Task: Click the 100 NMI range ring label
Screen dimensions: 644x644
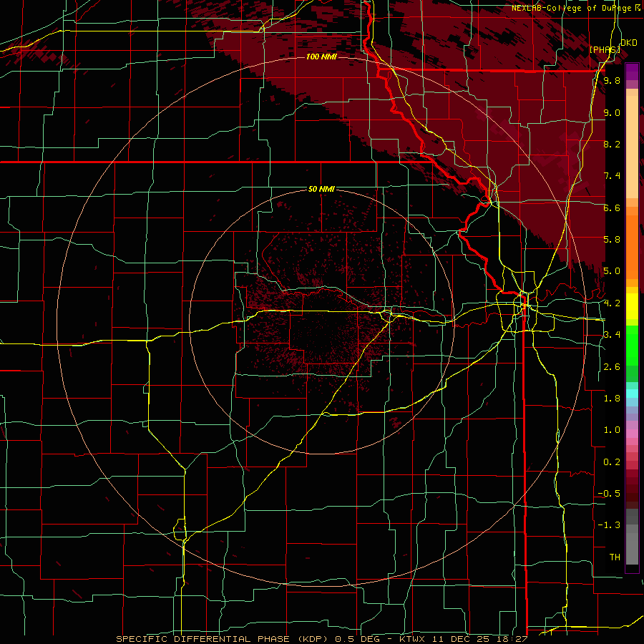Action: tap(321, 57)
